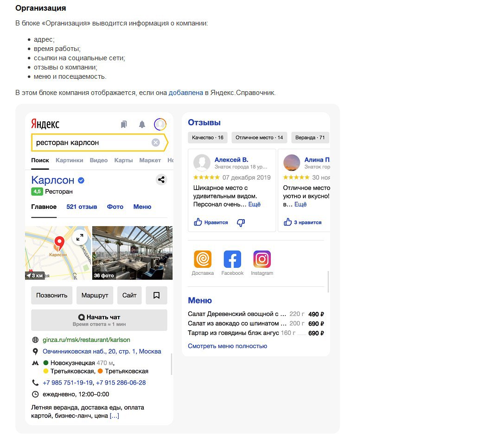This screenshot has width=504, height=436.
Task: Switch to the Карты tab
Action: 123,160
